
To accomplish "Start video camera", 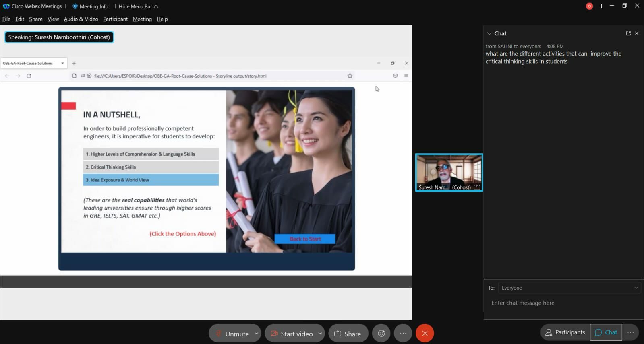I will 292,334.
